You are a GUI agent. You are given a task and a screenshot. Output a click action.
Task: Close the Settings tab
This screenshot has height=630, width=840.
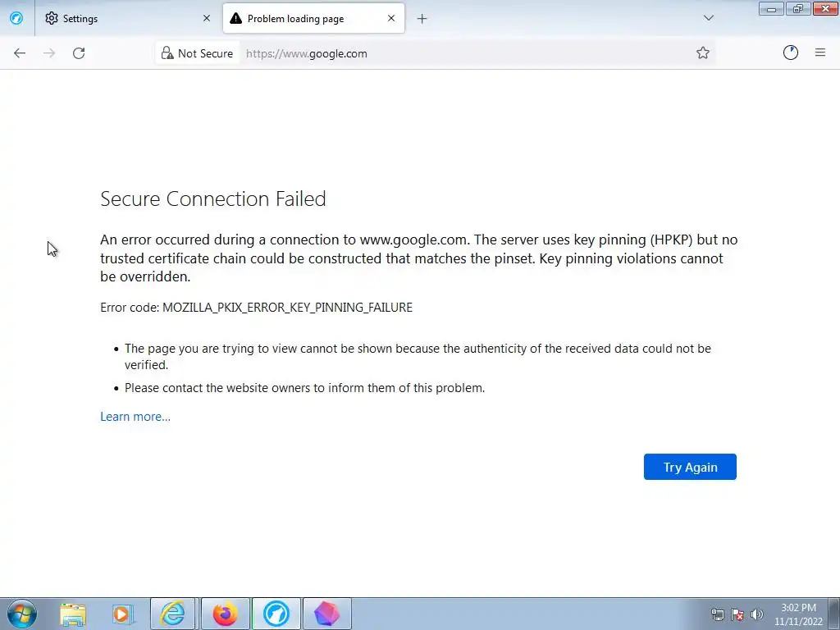pyautogui.click(x=207, y=18)
